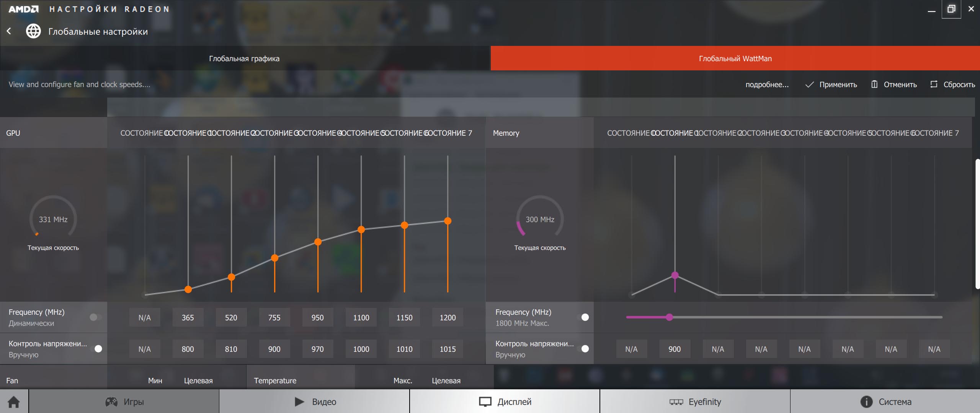Toggle Memory voltage control switch
The height and width of the screenshot is (413, 980).
click(x=583, y=349)
